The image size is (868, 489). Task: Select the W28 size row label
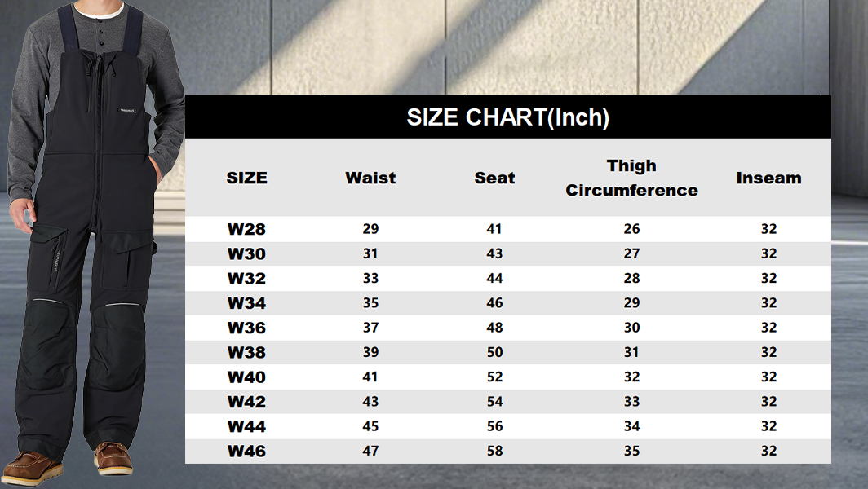246,229
